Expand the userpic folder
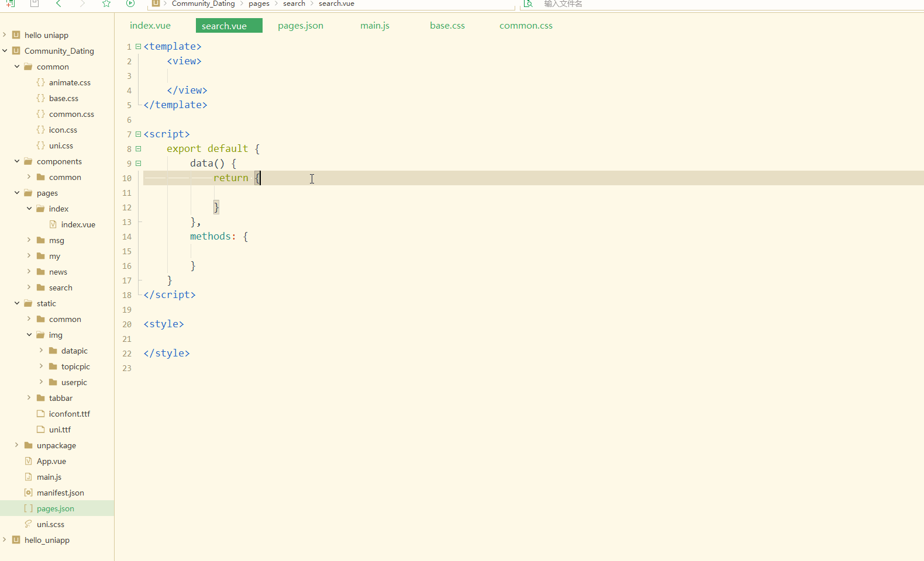The height and width of the screenshot is (561, 924). (x=42, y=382)
